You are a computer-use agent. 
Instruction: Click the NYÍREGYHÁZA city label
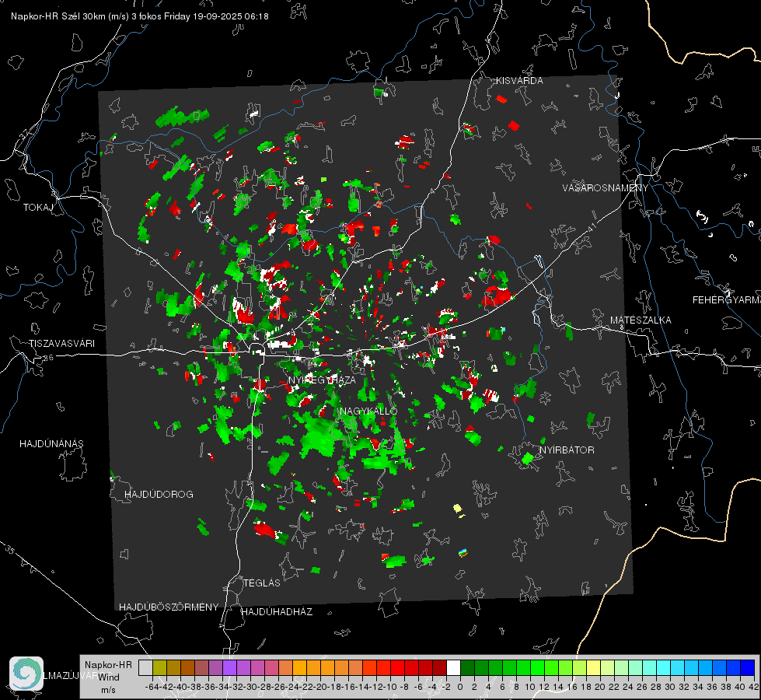[322, 380]
